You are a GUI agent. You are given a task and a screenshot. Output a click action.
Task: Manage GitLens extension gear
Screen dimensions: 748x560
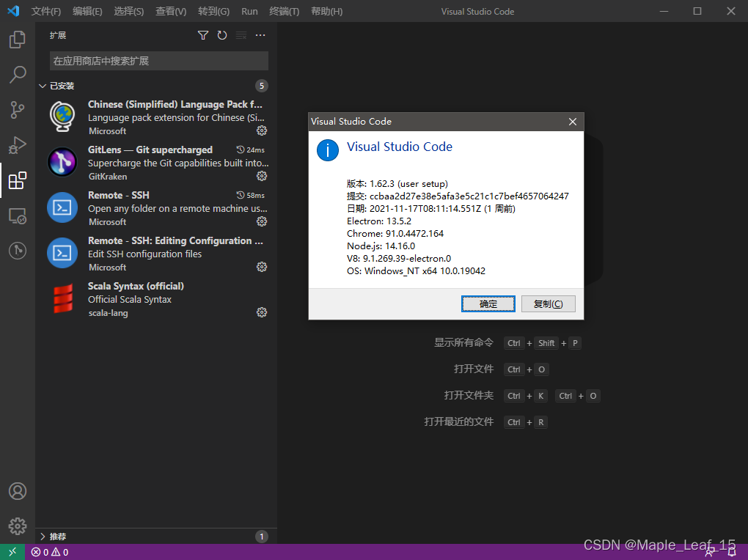[262, 176]
